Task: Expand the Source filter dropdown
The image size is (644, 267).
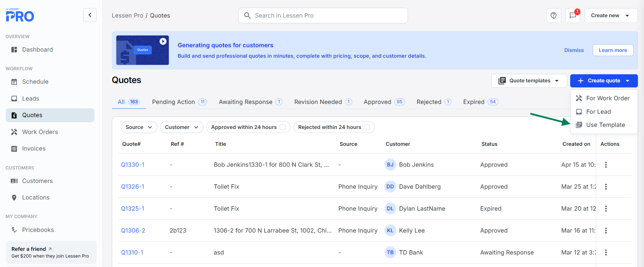Action: point(139,127)
